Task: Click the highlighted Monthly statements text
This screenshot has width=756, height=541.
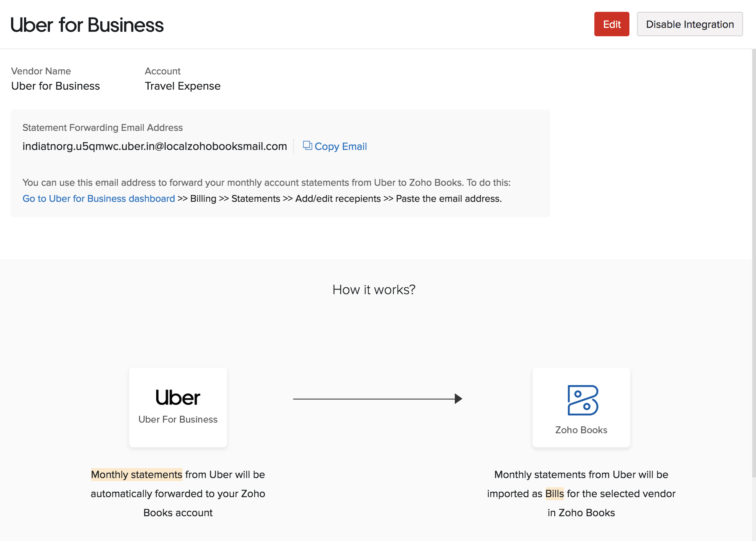Action: tap(136, 475)
